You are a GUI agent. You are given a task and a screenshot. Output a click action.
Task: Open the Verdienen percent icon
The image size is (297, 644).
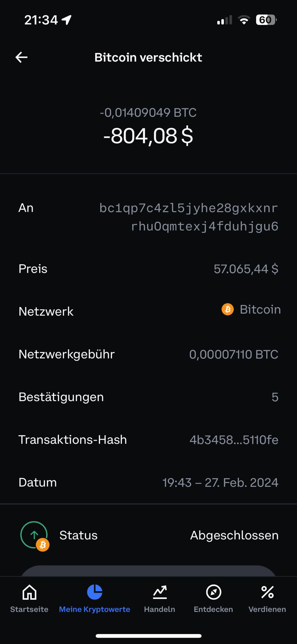pos(267,592)
